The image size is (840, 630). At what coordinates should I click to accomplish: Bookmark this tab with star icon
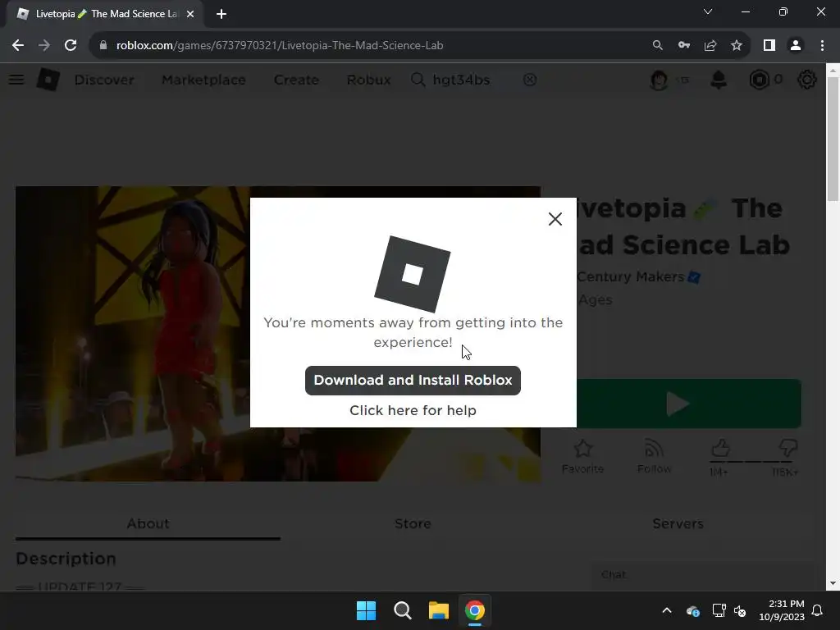tap(737, 46)
